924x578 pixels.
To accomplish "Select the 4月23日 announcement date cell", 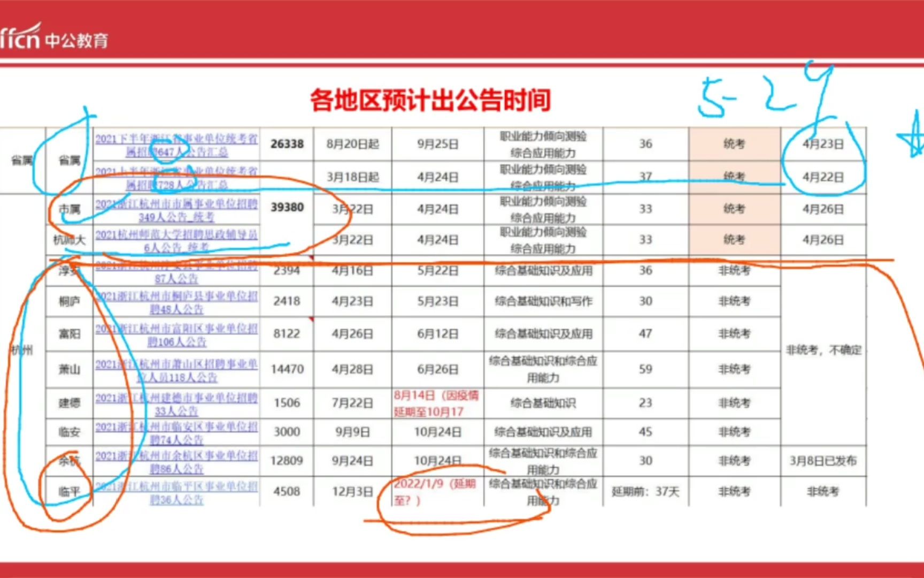I will [x=823, y=144].
